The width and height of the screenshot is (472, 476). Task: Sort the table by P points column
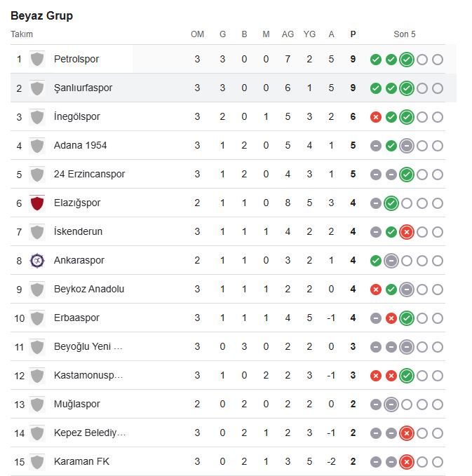point(353,34)
